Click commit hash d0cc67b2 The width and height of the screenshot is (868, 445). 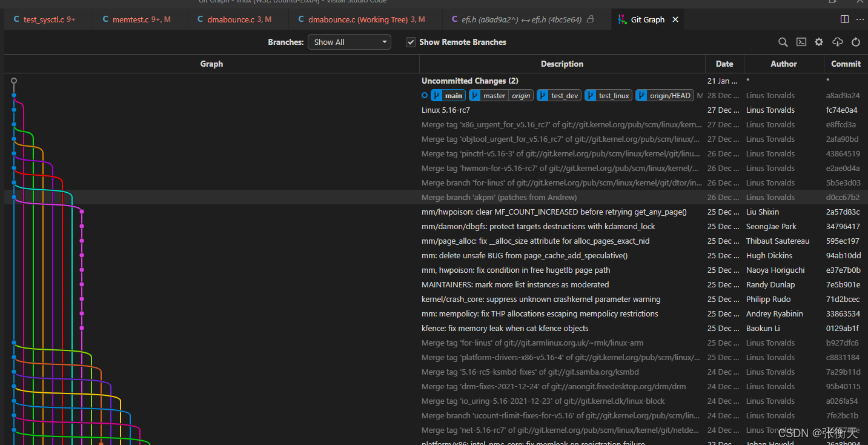pos(843,197)
